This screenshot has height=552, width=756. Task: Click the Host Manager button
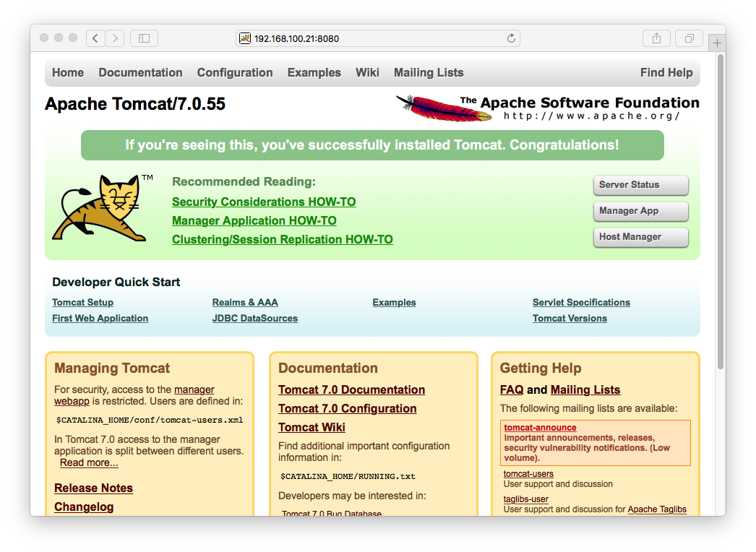coord(641,237)
